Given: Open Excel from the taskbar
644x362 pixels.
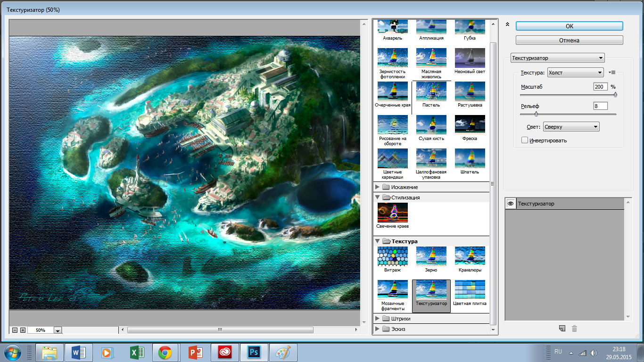Looking at the screenshot, I should point(137,353).
